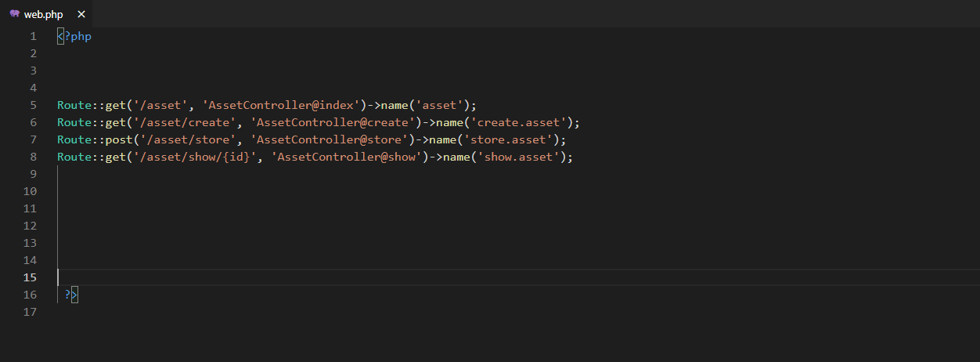Viewport: 980px width, 362px height.
Task: Click the Route keyword on line 5
Action: (x=74, y=105)
